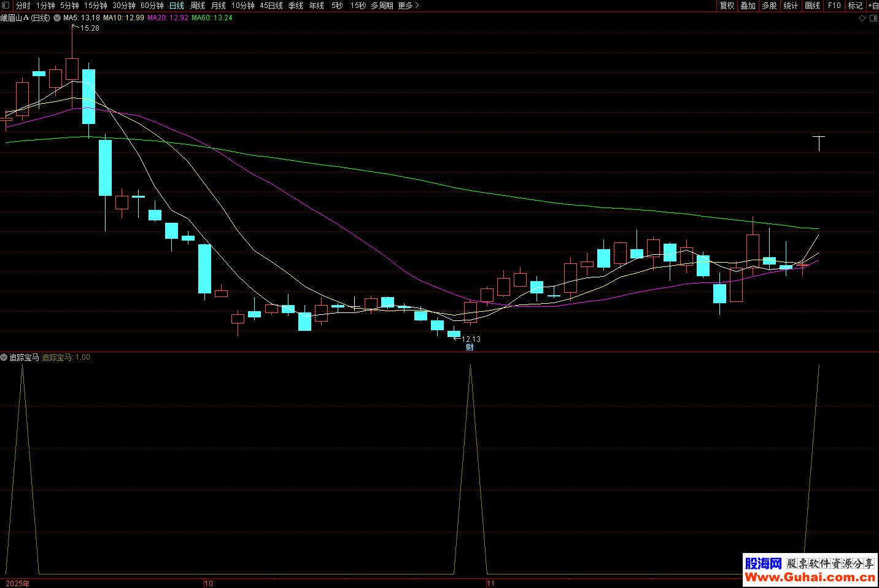
Task: Click the 追踪宝马: 1.00 value label
Action: pyautogui.click(x=66, y=357)
